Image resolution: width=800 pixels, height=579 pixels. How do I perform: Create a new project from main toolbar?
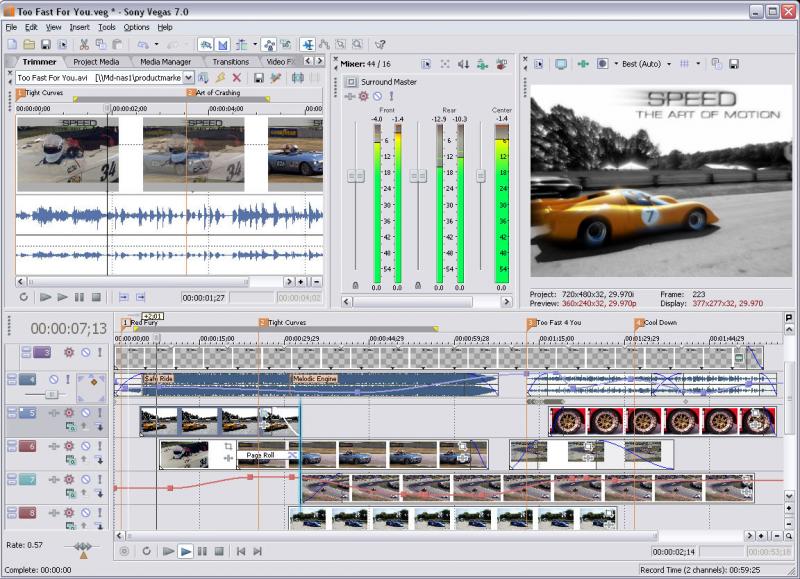pyautogui.click(x=12, y=45)
